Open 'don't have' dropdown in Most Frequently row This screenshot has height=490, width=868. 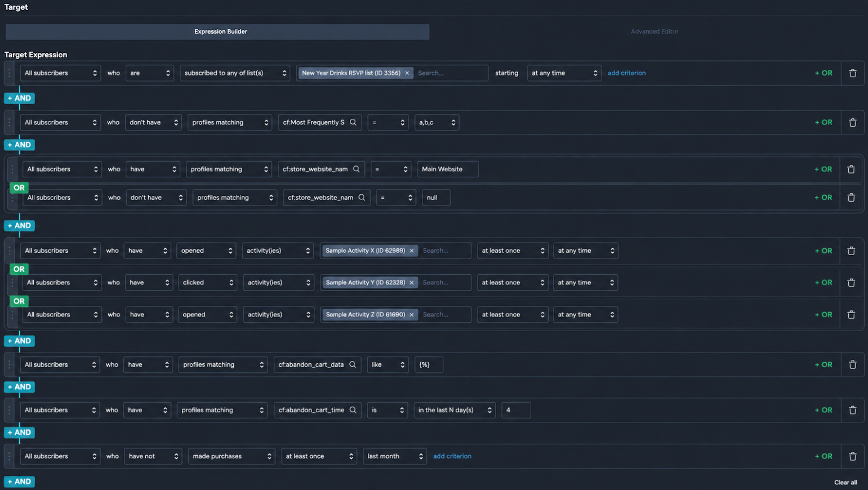coord(153,122)
